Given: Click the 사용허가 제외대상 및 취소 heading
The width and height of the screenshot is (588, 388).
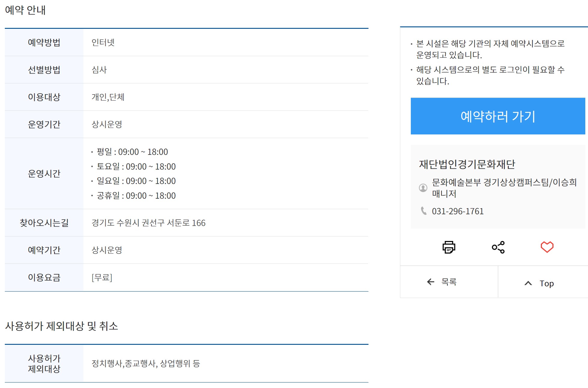Looking at the screenshot, I should click(x=62, y=326).
